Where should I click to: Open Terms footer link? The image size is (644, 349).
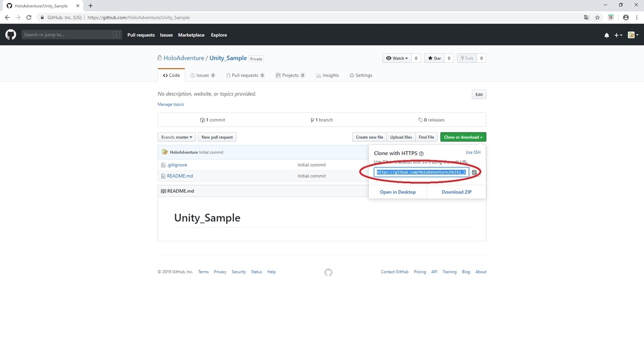point(203,272)
